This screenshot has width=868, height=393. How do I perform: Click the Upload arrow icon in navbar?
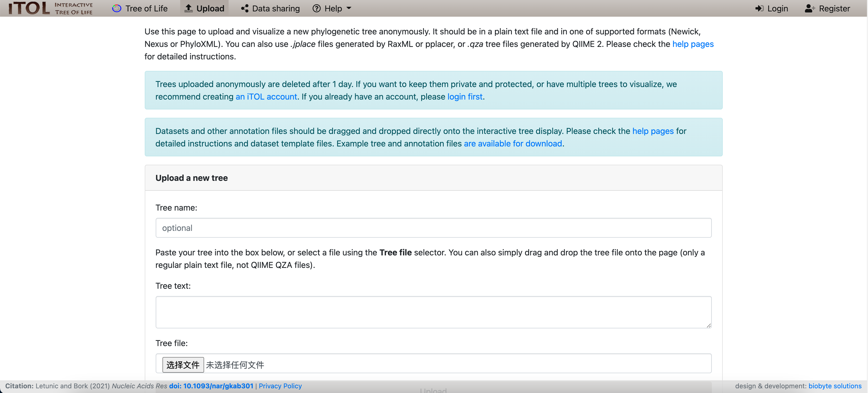tap(188, 8)
